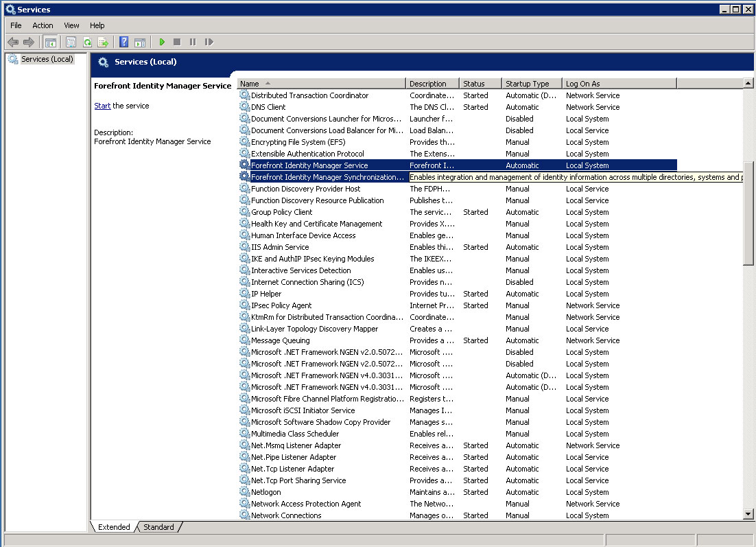
Task: Select Interactive Services Detection row
Action: point(458,270)
